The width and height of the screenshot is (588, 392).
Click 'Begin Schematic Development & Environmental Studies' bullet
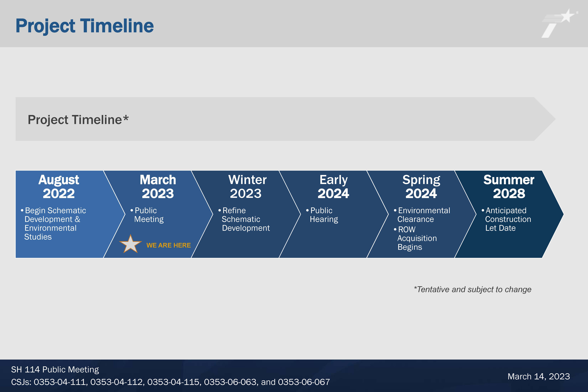(x=53, y=224)
